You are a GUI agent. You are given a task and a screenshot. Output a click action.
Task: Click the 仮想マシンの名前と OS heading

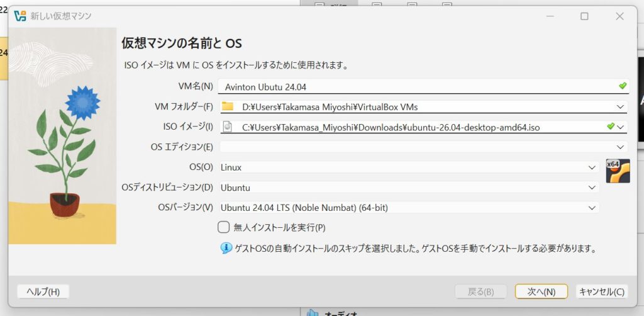coord(182,43)
